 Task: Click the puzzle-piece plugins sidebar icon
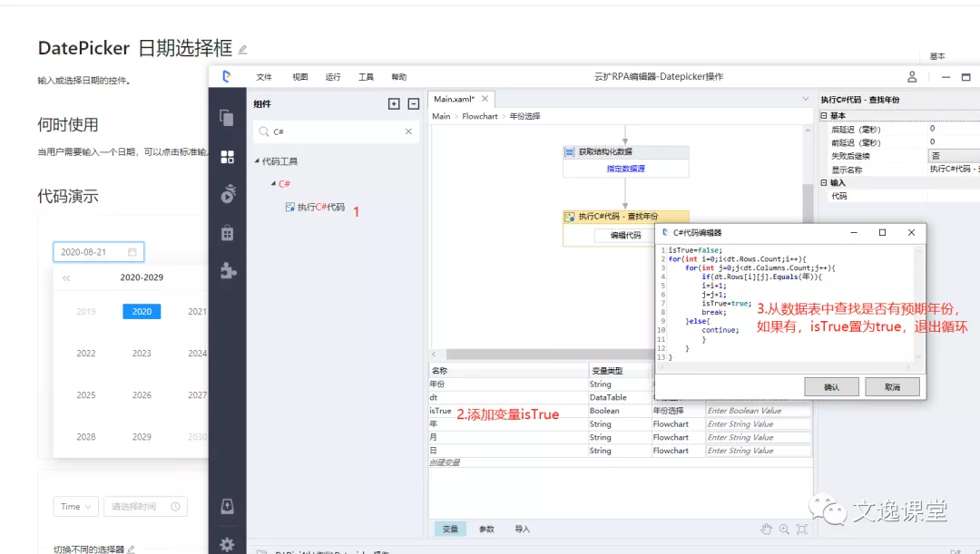[227, 270]
